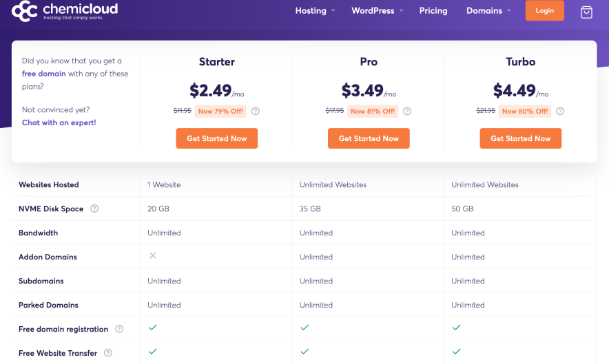The image size is (609, 364).
Task: Click the help icon next to Starter discount
Action: point(255,111)
